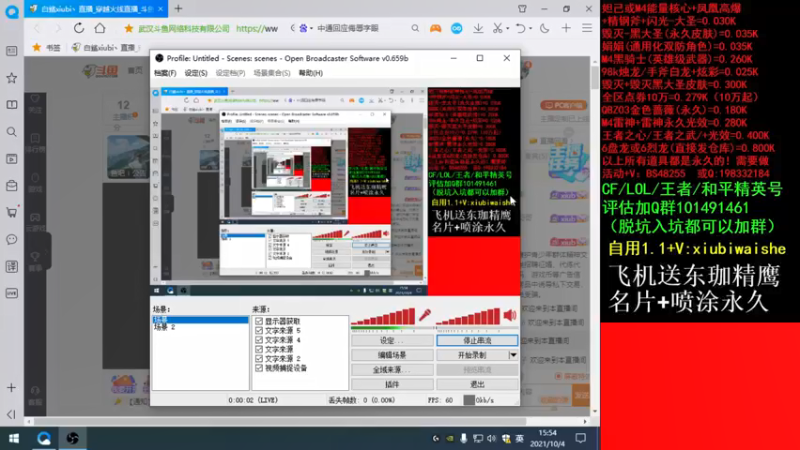
Task: Click the browser forward arrow
Action: click(x=57, y=29)
